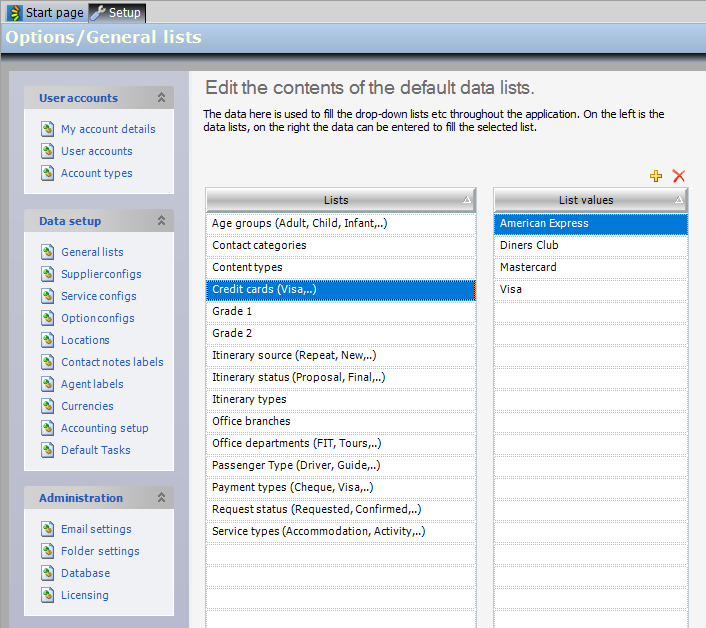The image size is (706, 628).
Task: Click the icon beside Database
Action: [x=47, y=573]
